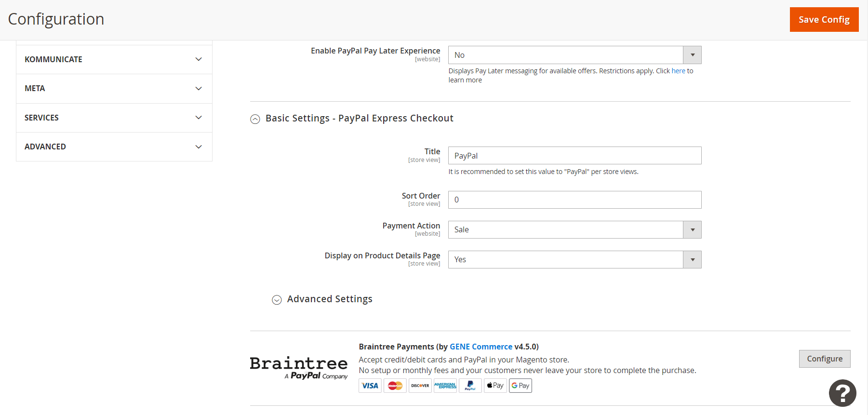Click the Discover card icon

[x=420, y=386]
